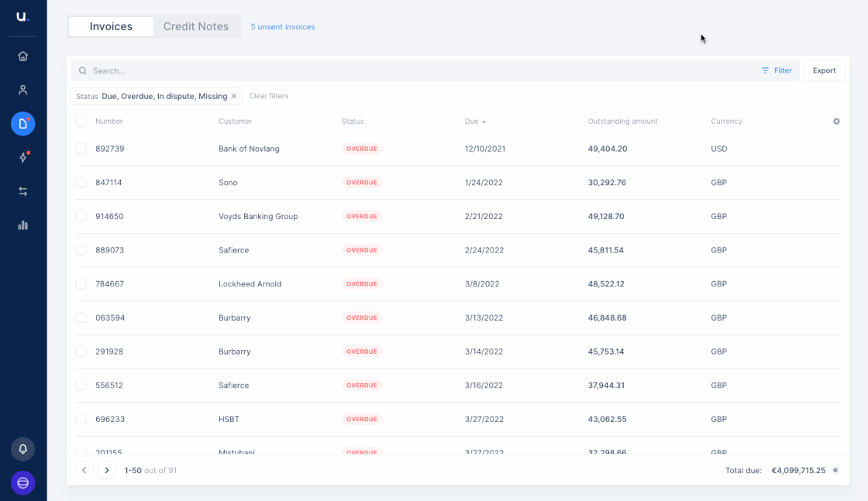Screen dimensions: 868x501
Task: Open the 5 unsent invoices link
Action: pyautogui.click(x=283, y=26)
